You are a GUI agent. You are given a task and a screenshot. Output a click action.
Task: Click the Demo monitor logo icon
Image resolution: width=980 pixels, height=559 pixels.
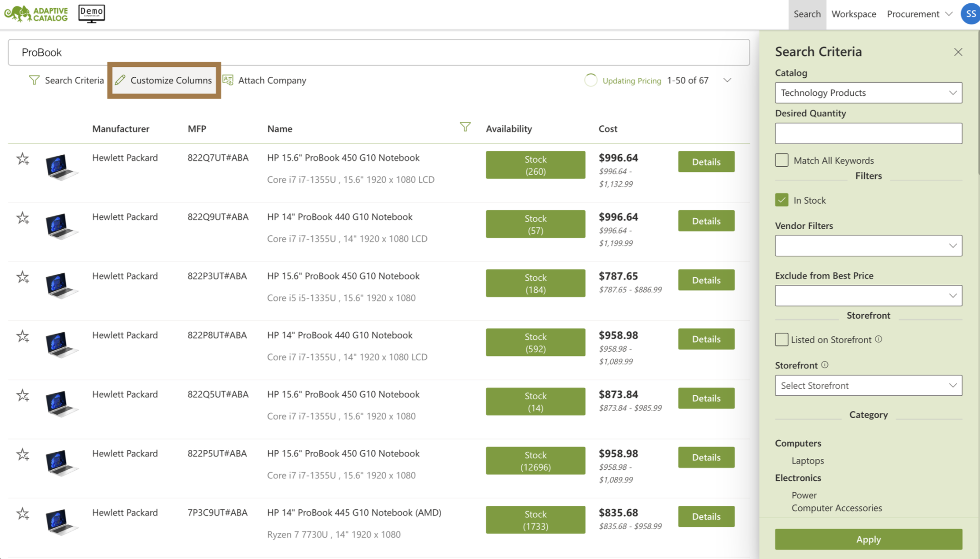point(92,14)
